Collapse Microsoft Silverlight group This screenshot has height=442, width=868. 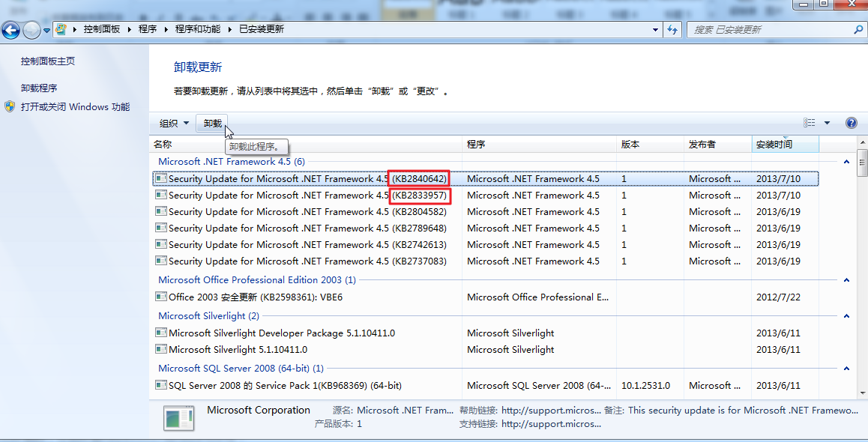click(x=846, y=316)
